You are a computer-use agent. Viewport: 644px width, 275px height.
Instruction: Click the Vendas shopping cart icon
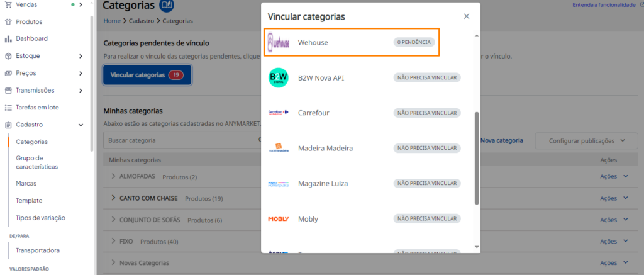tap(8, 4)
